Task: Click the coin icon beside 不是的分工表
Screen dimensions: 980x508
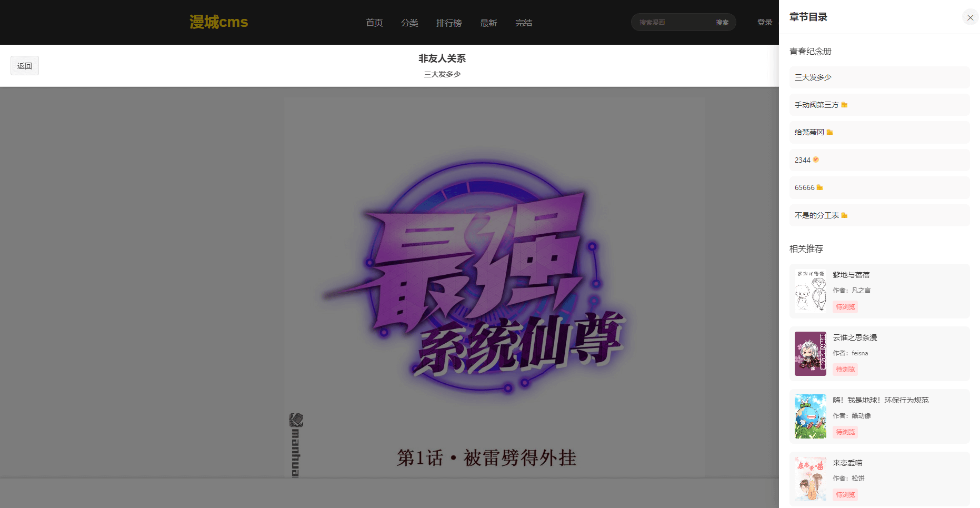Action: click(845, 215)
